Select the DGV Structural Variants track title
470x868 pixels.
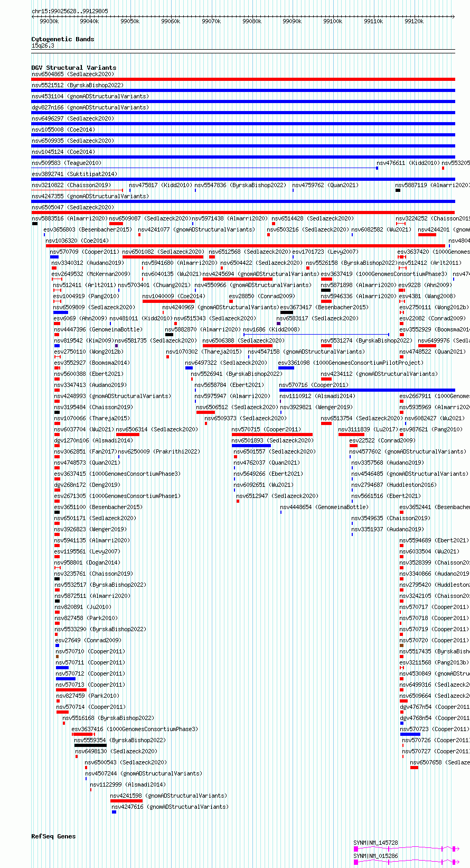click(74, 68)
